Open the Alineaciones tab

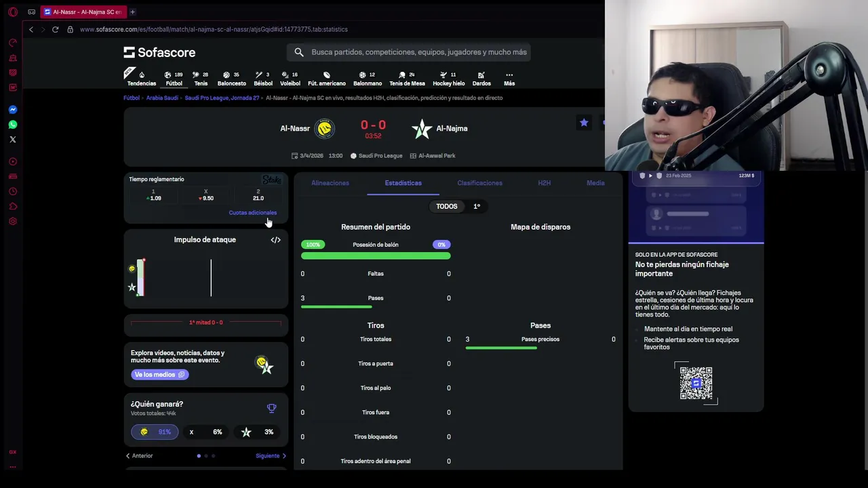click(330, 183)
